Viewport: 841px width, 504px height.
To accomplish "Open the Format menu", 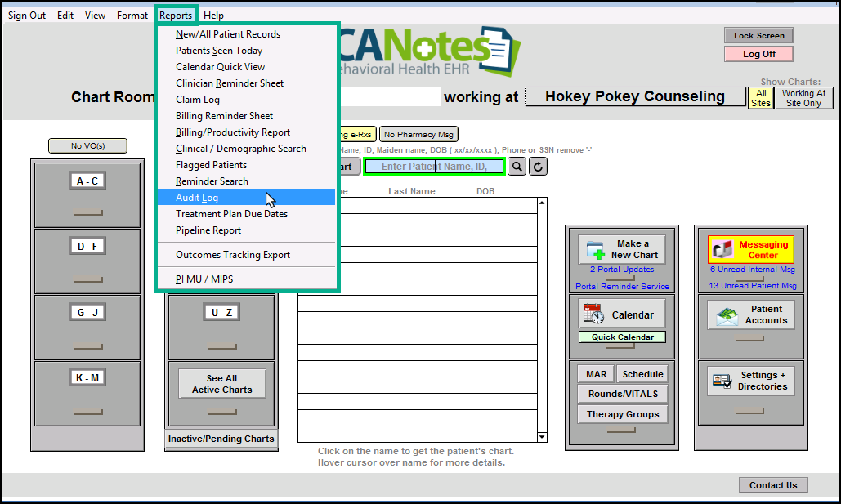I will pos(132,16).
